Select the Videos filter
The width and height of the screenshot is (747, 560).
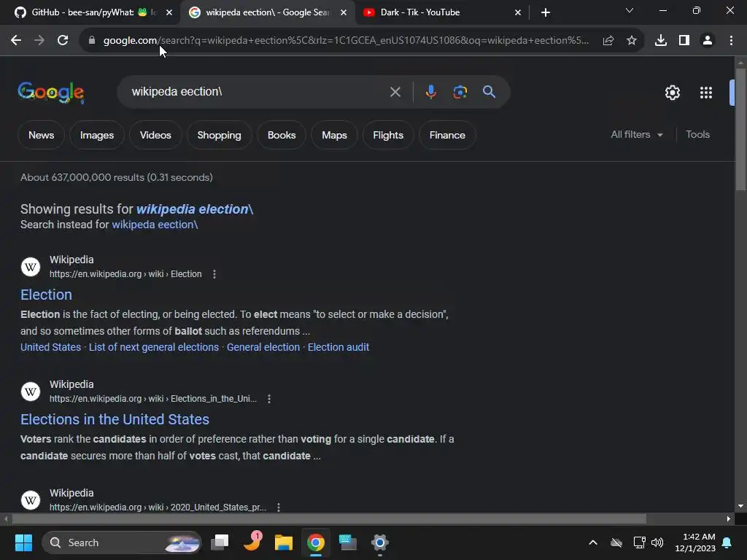click(x=155, y=135)
